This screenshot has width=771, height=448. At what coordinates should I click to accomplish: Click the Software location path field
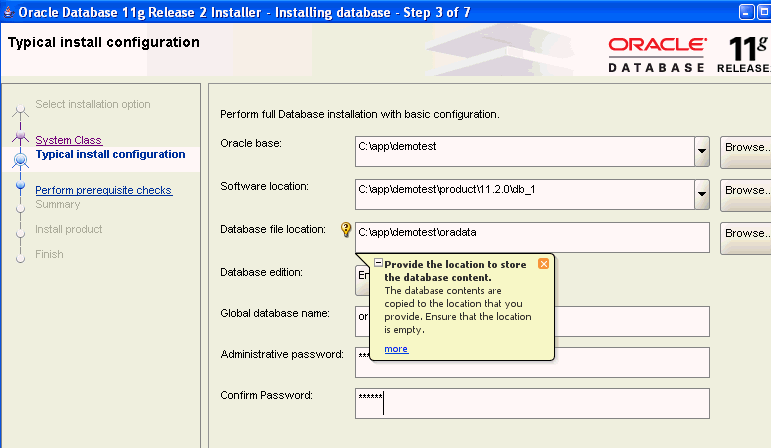(x=525, y=194)
